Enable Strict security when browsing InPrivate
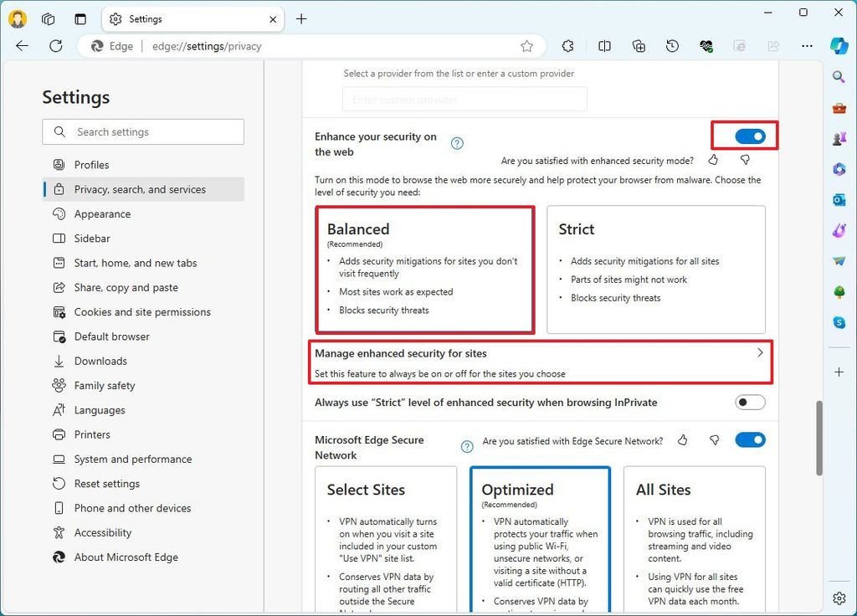 point(750,402)
